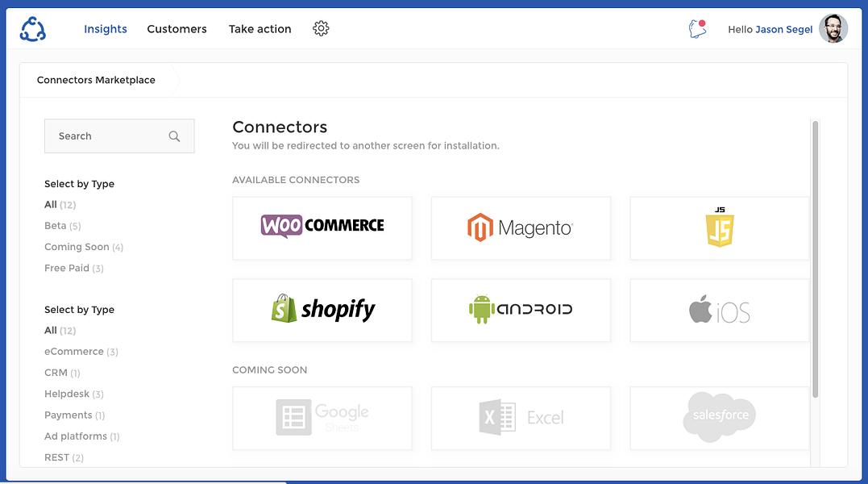The height and width of the screenshot is (484, 868).
Task: Filter connectors by Free Paid (3)
Action: 73,268
